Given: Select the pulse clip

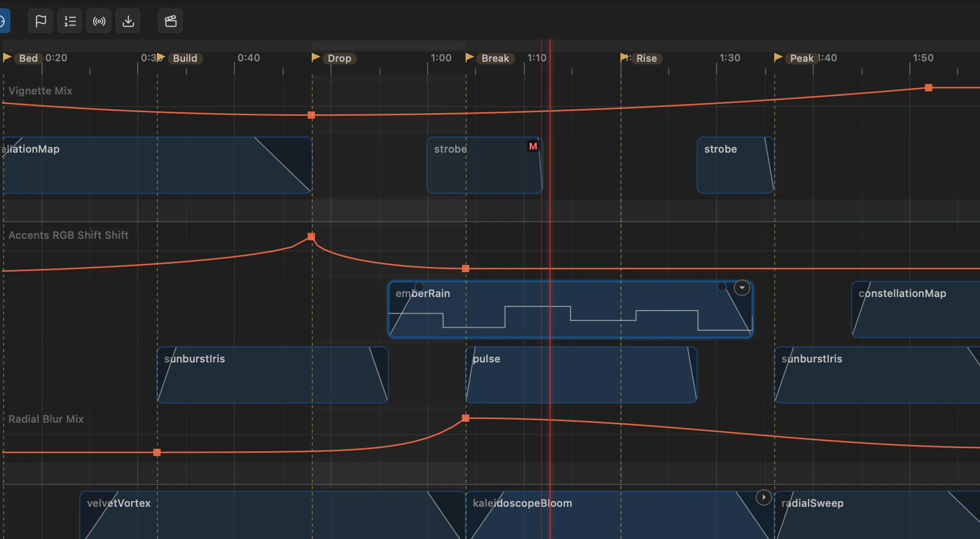Looking at the screenshot, I should coord(581,375).
